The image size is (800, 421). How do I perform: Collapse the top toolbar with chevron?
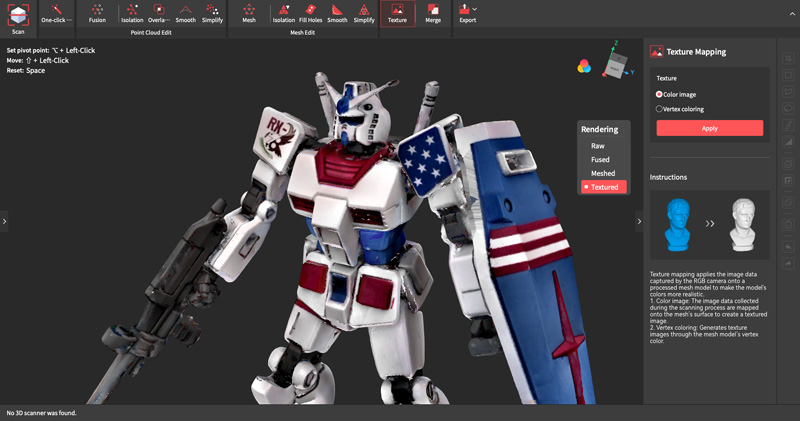point(792,14)
